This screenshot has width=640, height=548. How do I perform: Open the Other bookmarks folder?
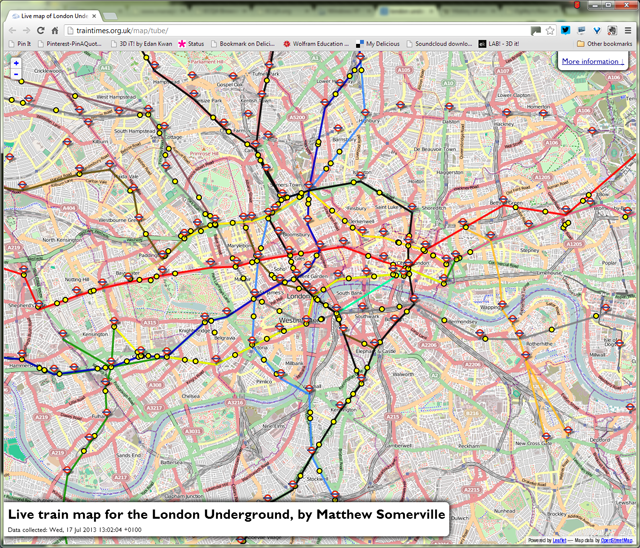(x=604, y=44)
